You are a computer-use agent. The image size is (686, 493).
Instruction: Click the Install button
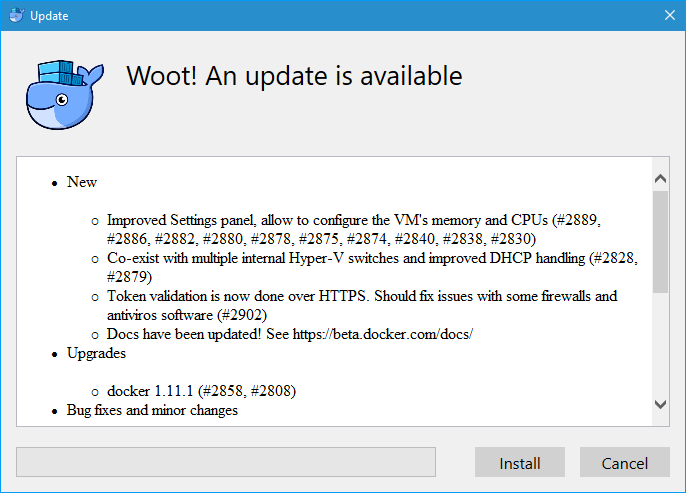520,463
